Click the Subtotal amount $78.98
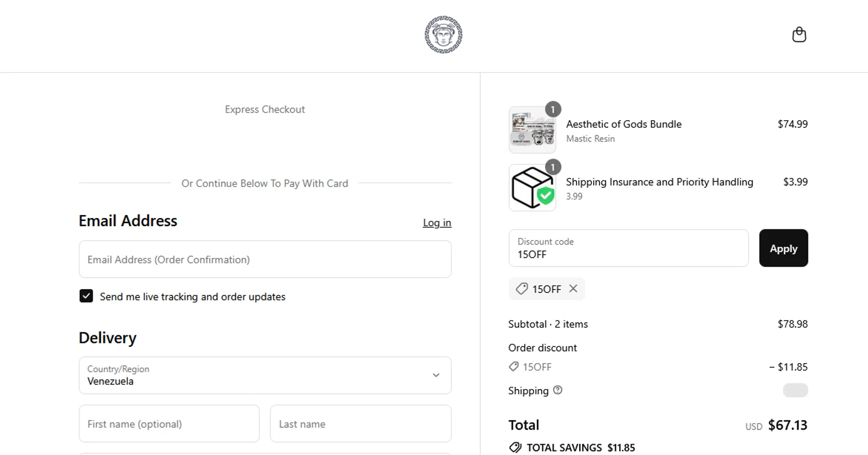868x455 pixels. coord(793,324)
